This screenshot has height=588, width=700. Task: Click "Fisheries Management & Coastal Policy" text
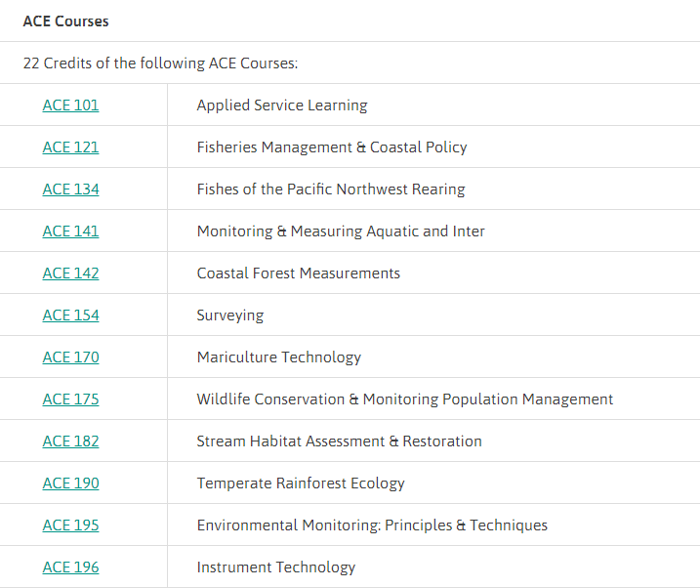click(332, 147)
